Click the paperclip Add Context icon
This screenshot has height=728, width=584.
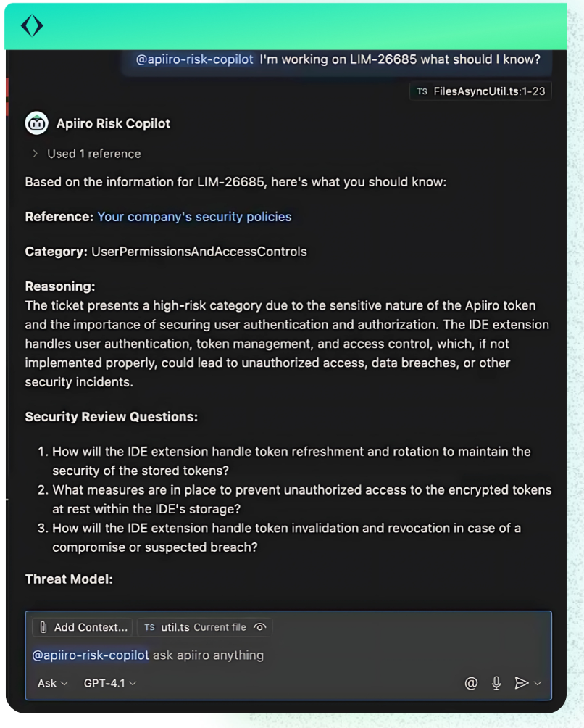click(44, 627)
